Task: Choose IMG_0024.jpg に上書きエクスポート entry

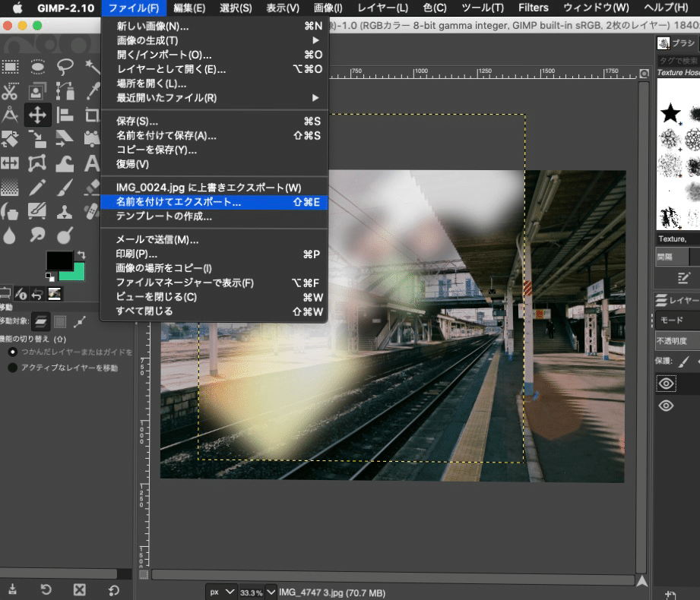Action: point(215,188)
